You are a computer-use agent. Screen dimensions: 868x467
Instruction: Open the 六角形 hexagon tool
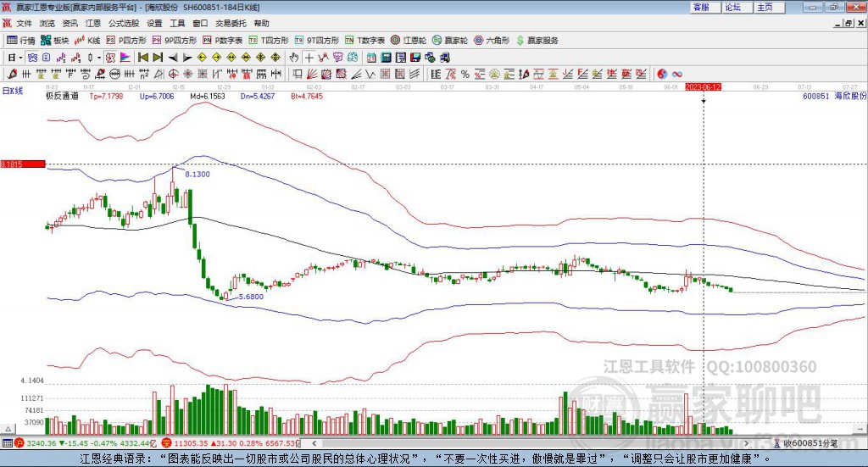click(x=492, y=41)
